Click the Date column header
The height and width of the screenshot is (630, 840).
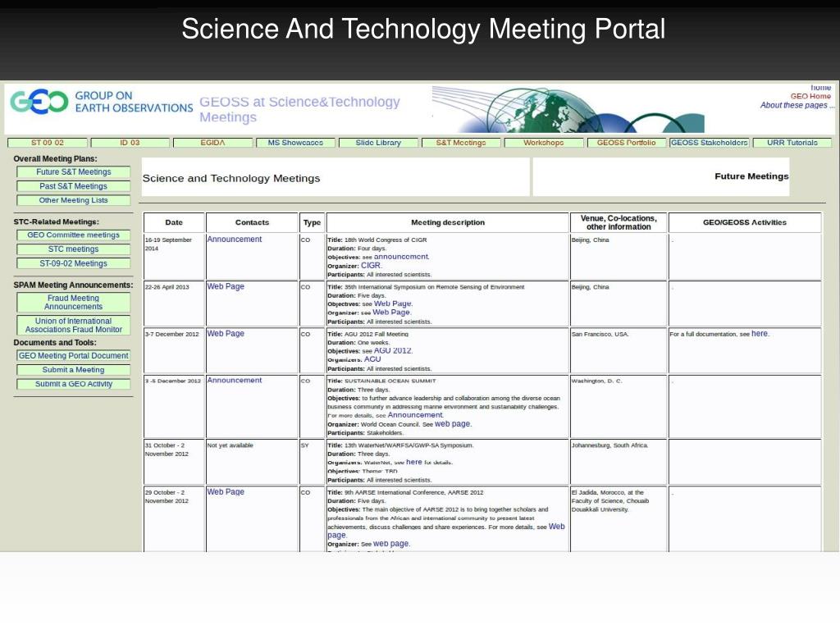coord(174,222)
